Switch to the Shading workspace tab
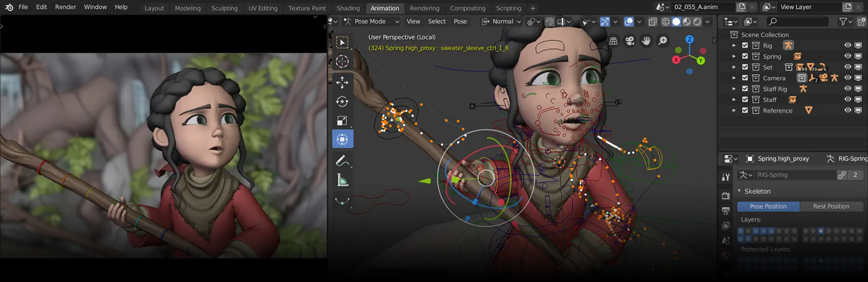Viewport: 868px width, 282px height. click(x=348, y=8)
